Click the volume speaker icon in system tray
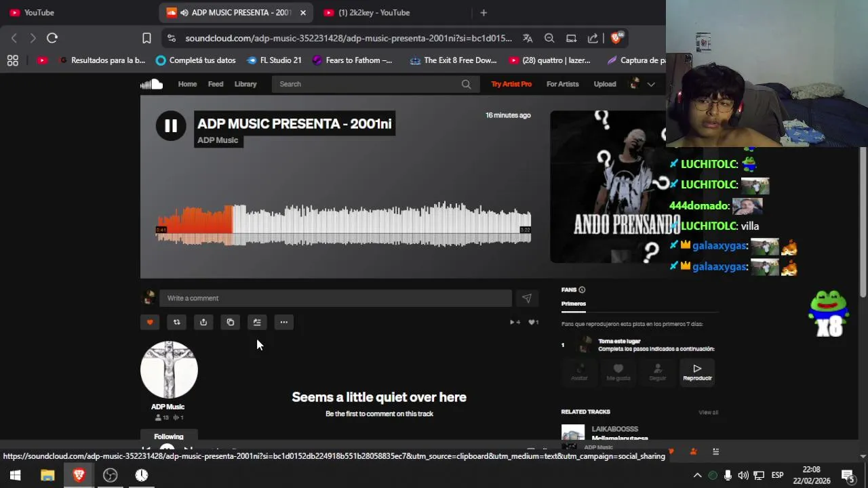 (743, 475)
